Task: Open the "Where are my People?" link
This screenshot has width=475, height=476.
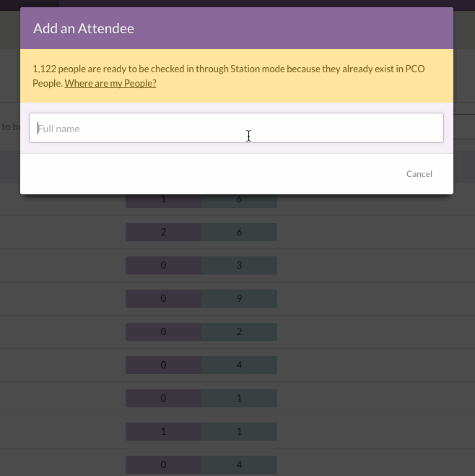Action: pos(110,84)
